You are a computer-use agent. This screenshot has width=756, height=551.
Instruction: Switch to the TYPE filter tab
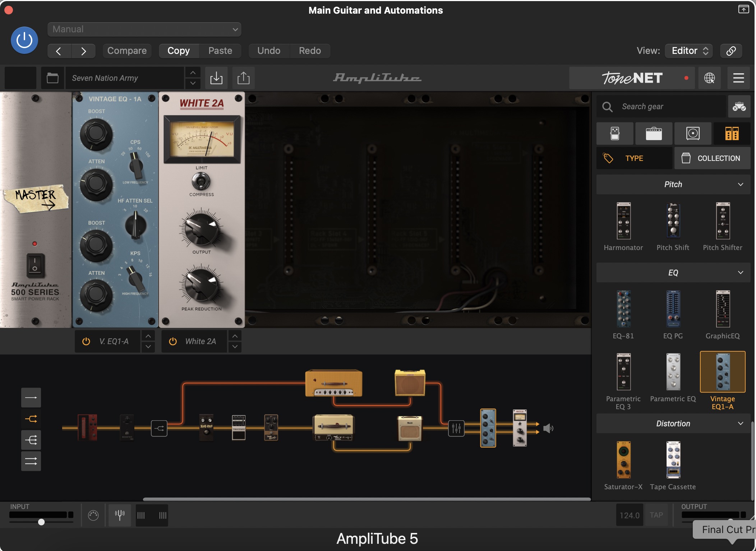[634, 158]
